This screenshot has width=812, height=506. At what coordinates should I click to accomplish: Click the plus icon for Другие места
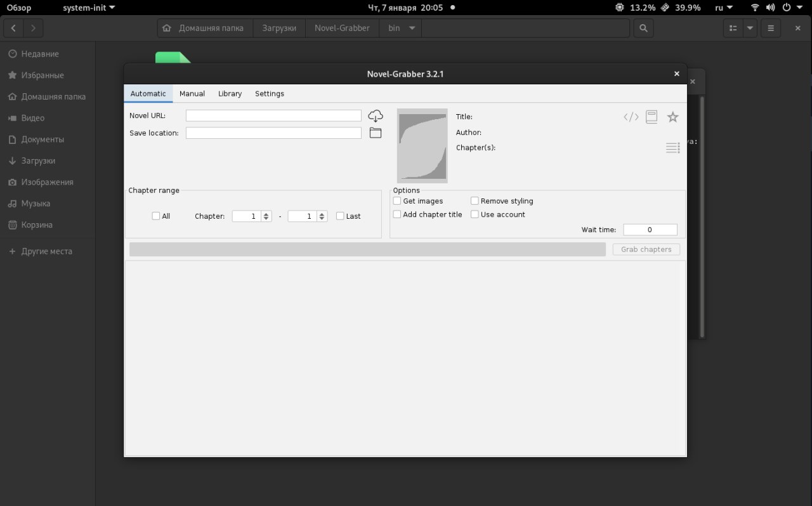pos(12,252)
